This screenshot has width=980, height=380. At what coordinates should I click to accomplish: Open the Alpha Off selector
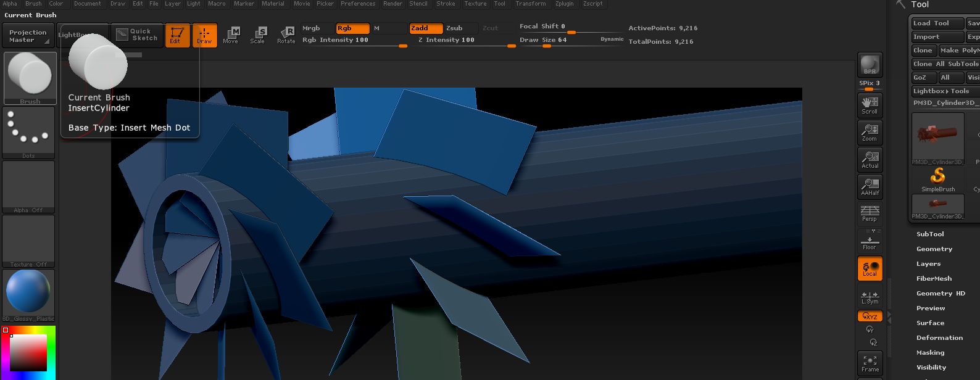coord(28,187)
